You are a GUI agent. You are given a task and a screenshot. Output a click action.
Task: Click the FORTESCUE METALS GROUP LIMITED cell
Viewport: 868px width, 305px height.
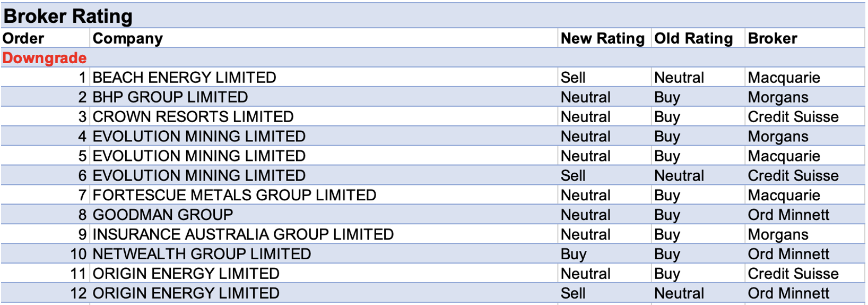235,195
